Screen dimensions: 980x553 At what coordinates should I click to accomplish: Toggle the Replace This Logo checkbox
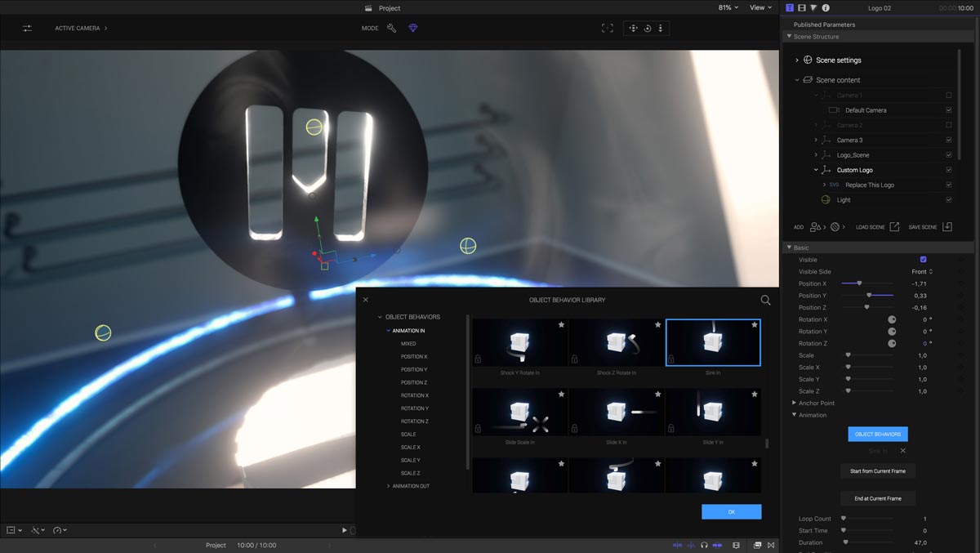[x=949, y=185]
